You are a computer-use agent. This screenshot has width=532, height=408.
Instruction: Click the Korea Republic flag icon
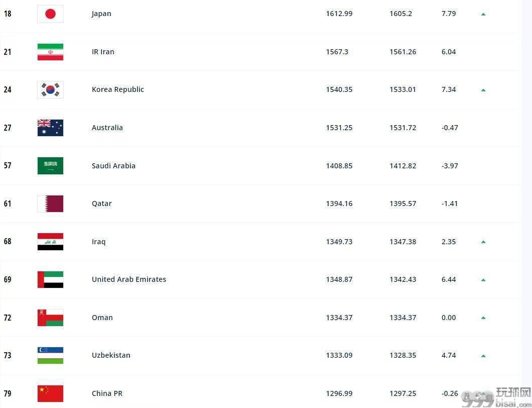coord(50,89)
